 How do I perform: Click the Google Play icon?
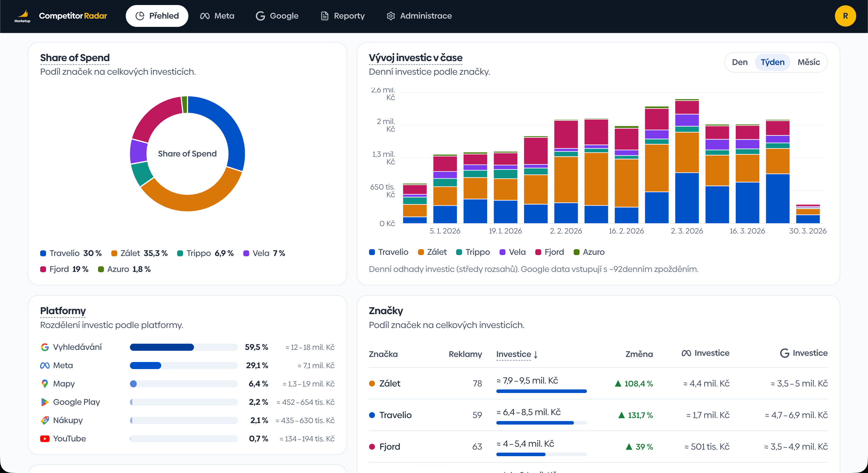point(45,402)
